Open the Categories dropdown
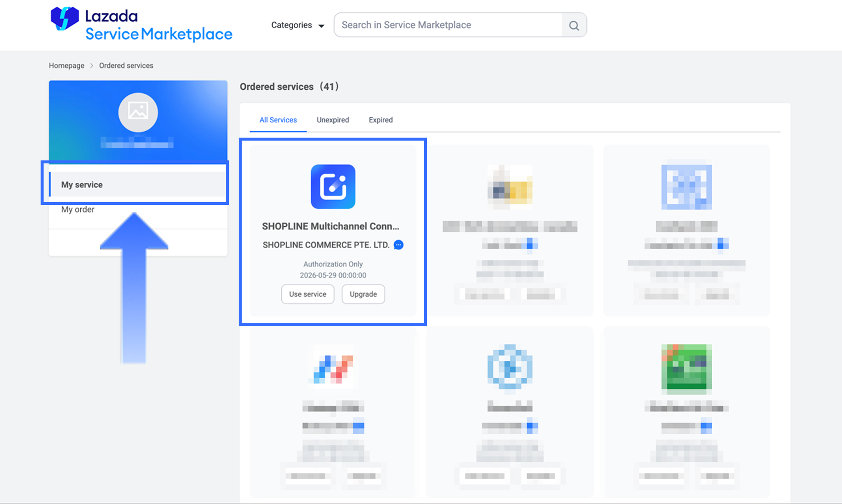 (x=298, y=25)
